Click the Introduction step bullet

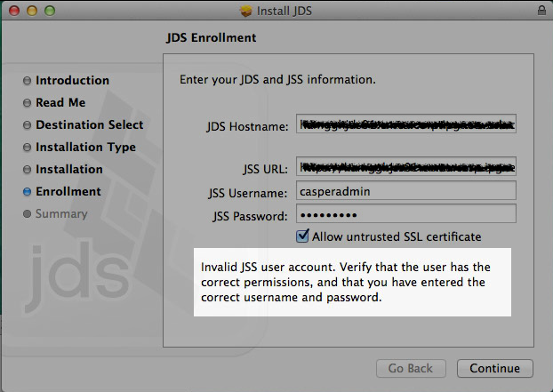(28, 81)
